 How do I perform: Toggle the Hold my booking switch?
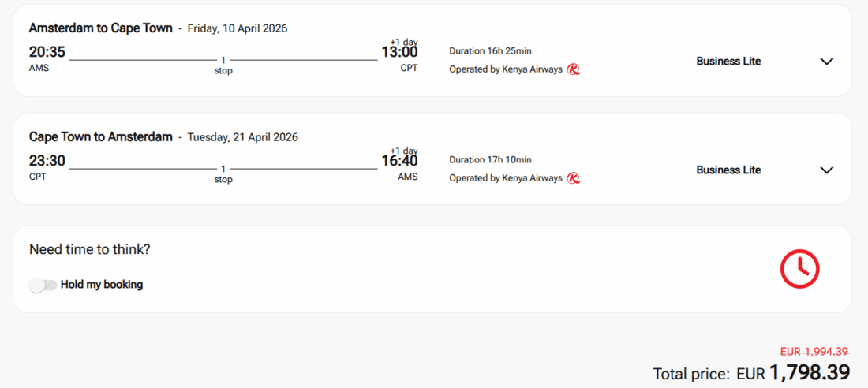click(43, 285)
